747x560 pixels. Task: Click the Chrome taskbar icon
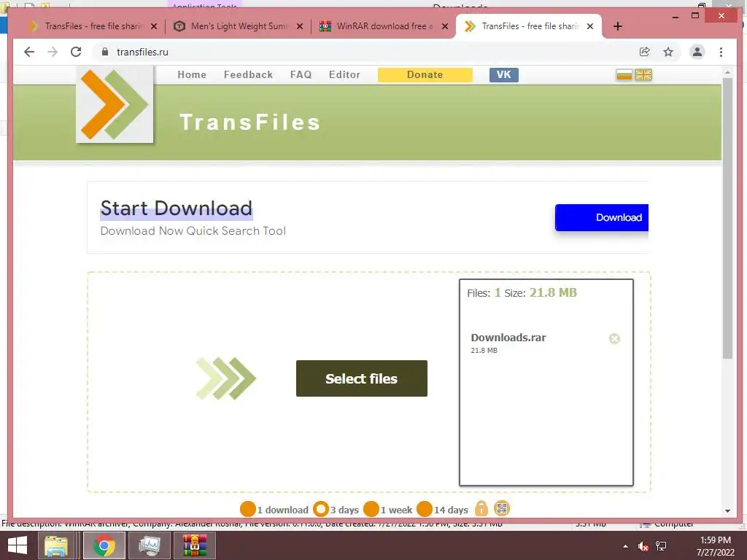(104, 545)
